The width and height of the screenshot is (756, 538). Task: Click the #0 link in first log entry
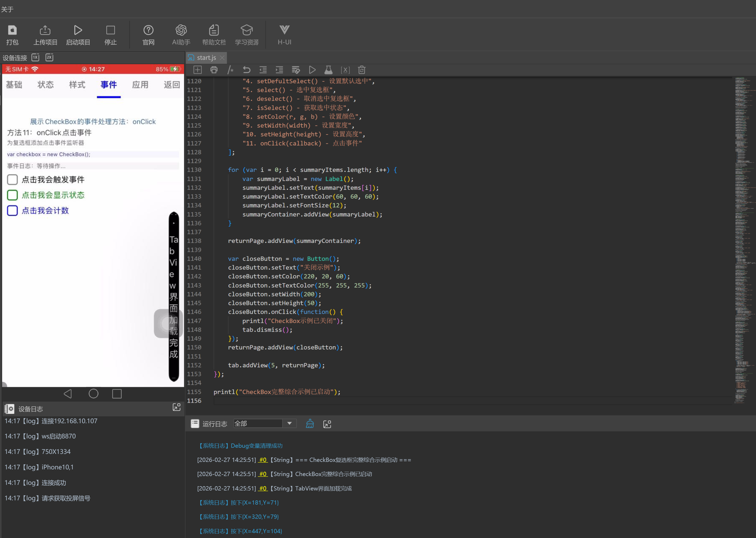coord(263,460)
